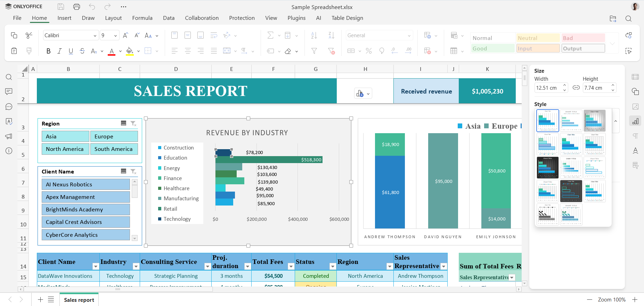Expand the General number format dropdown
644x306 pixels.
tap(409, 35)
